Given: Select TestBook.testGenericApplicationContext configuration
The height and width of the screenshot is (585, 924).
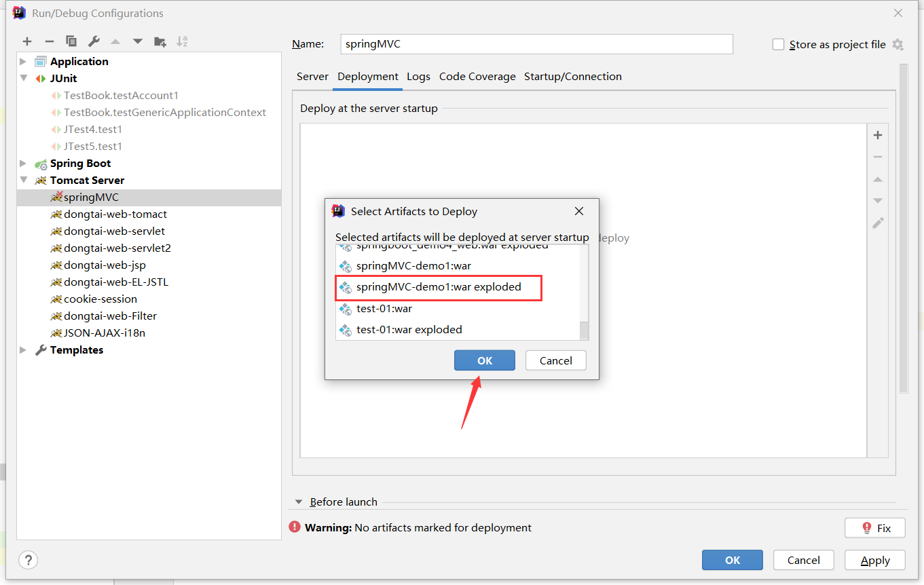Looking at the screenshot, I should tap(149, 112).
